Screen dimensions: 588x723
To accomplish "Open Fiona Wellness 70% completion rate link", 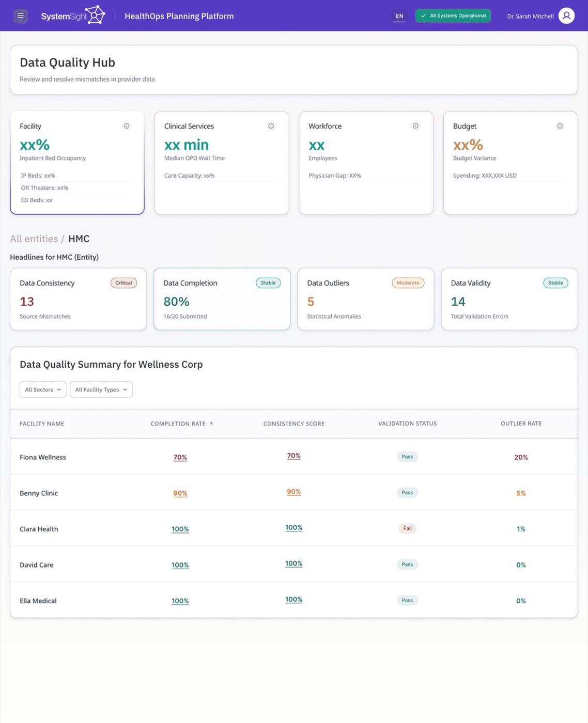I will (x=180, y=457).
